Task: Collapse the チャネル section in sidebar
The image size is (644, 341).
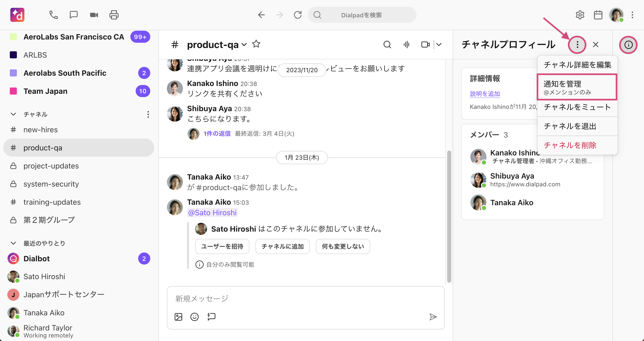Action: point(13,114)
